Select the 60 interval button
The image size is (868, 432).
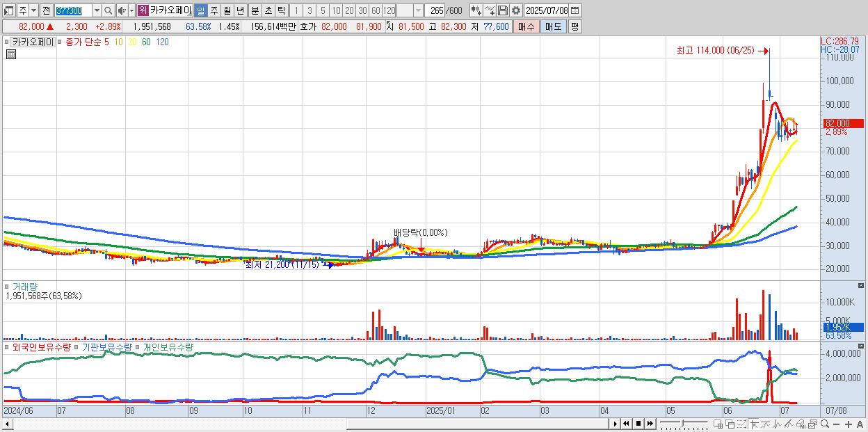[376, 10]
